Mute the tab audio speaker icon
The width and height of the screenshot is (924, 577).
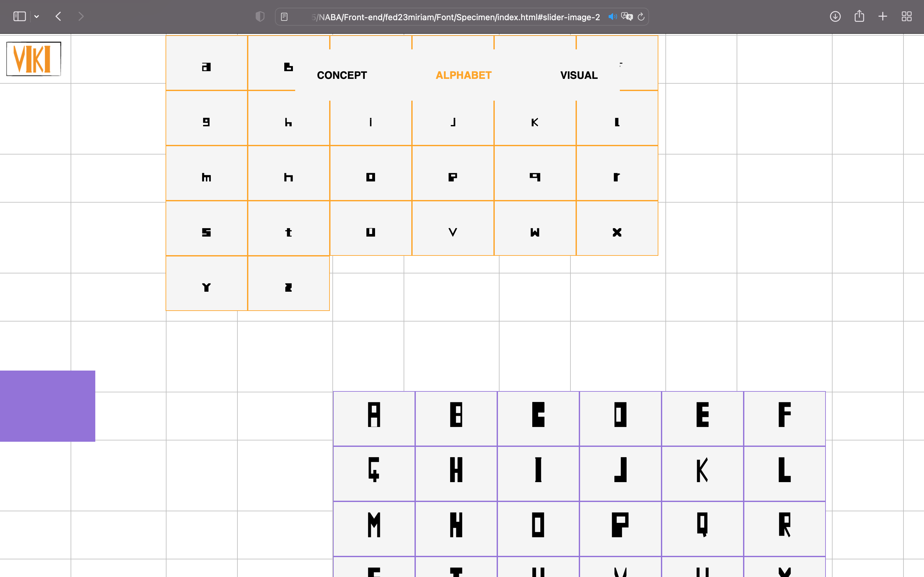pos(612,17)
